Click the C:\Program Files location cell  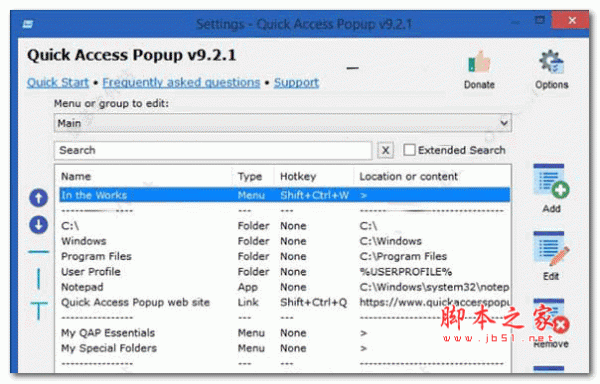pyautogui.click(x=403, y=256)
